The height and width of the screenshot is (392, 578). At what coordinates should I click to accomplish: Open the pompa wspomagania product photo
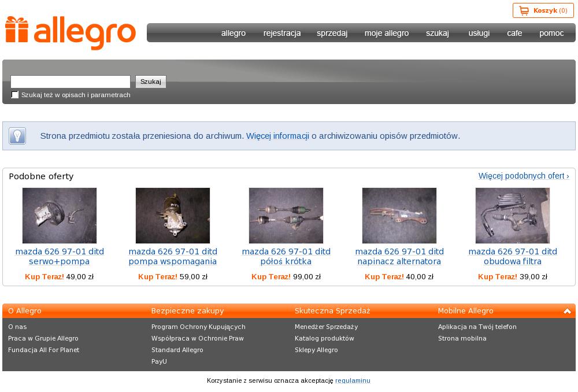(172, 215)
